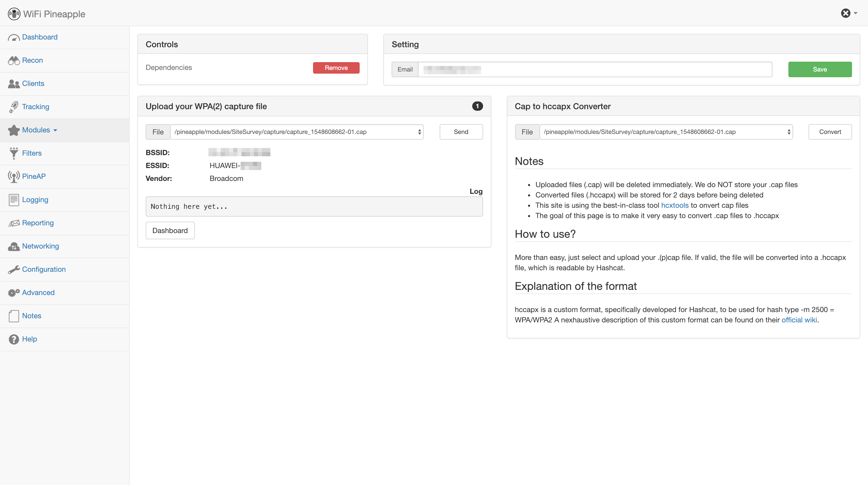Click the 'Nothing here yet...' log box
Viewport: 868px width, 485px height.
point(314,206)
